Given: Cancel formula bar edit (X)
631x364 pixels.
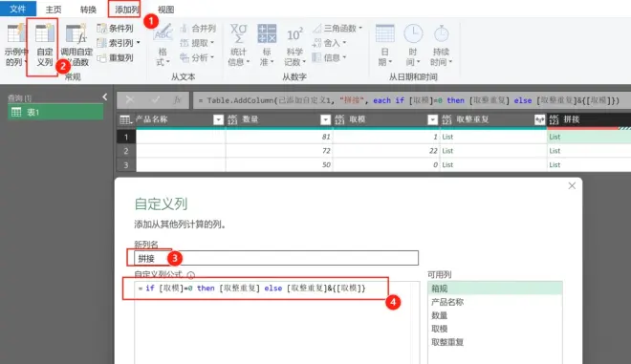Looking at the screenshot, I should click(130, 100).
